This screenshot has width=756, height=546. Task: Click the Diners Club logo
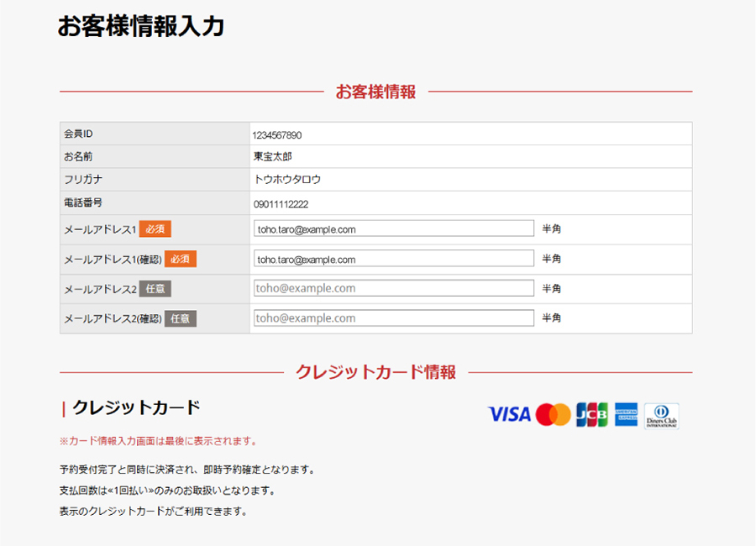click(662, 415)
